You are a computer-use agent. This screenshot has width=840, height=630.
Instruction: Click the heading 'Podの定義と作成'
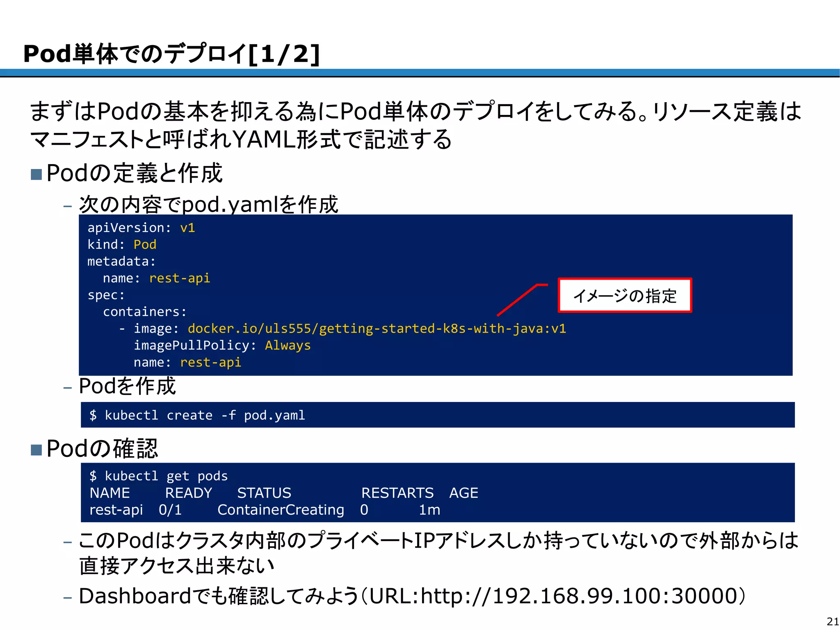coord(135,173)
